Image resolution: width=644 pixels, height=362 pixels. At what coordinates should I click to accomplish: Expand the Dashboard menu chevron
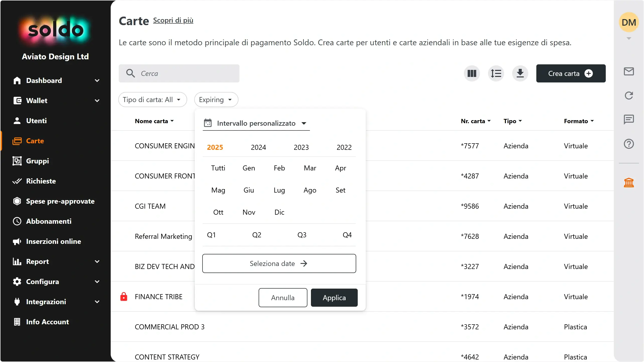97,80
